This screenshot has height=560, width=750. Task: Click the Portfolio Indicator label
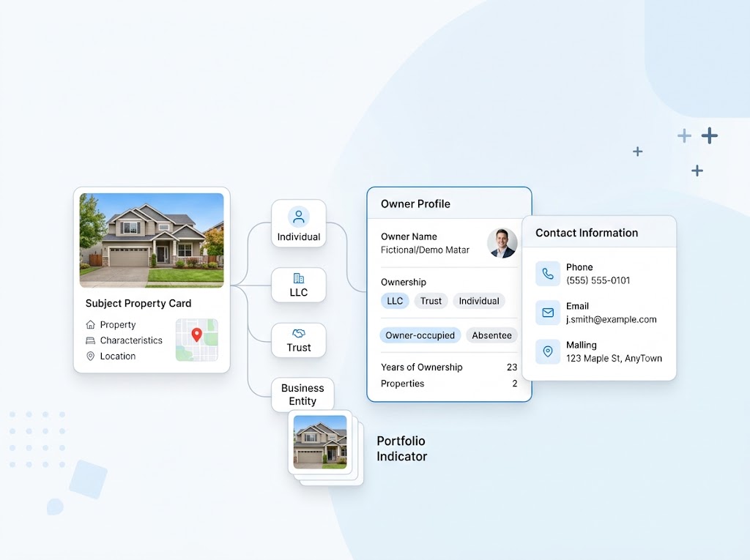click(x=402, y=449)
